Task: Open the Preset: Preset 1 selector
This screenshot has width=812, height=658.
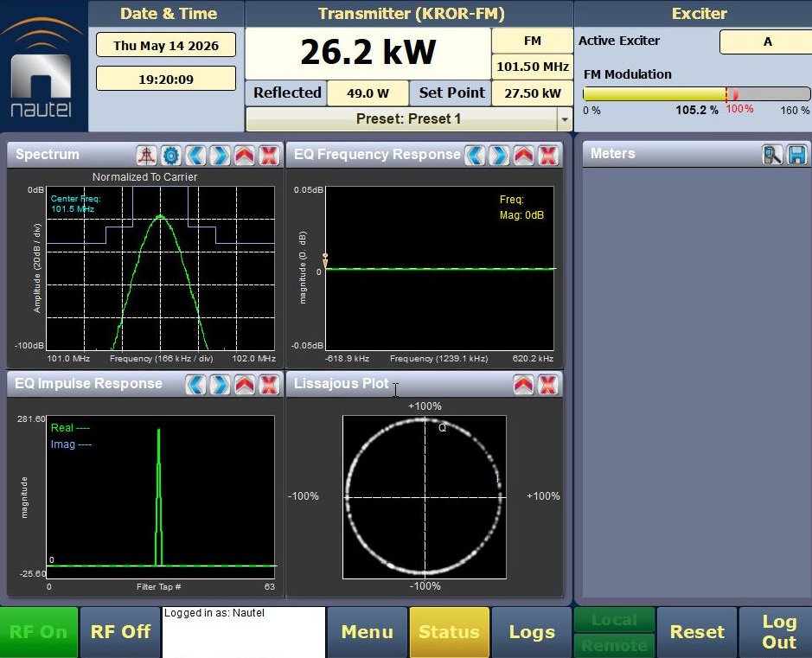Action: (x=408, y=119)
